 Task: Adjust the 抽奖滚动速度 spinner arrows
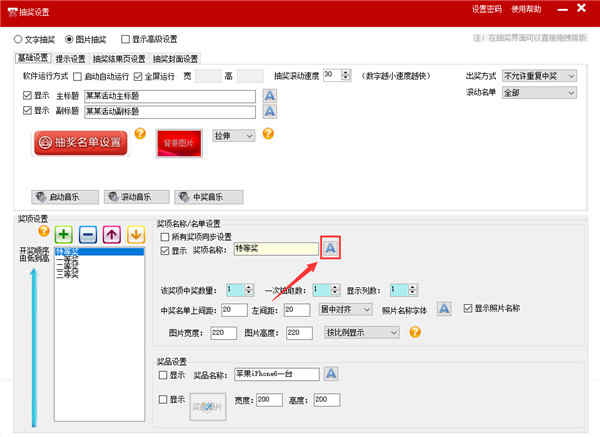click(x=346, y=75)
